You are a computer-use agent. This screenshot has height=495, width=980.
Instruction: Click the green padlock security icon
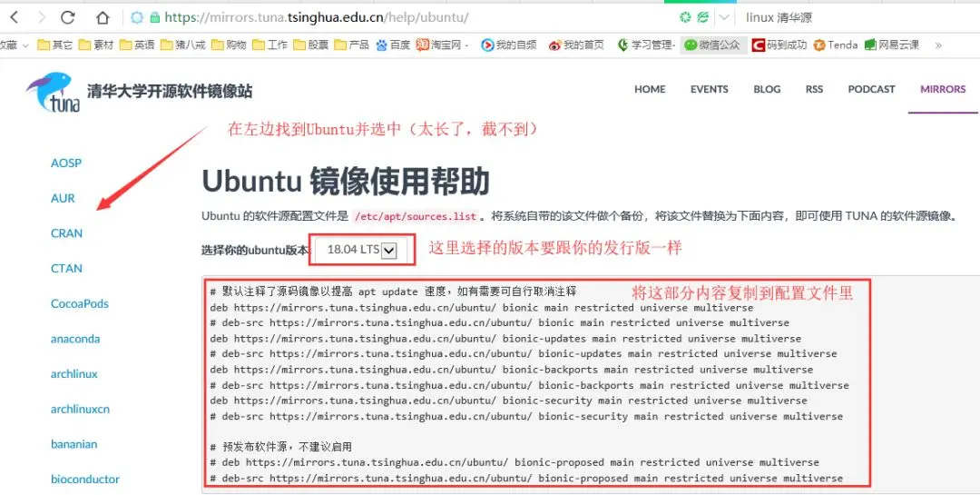(154, 17)
